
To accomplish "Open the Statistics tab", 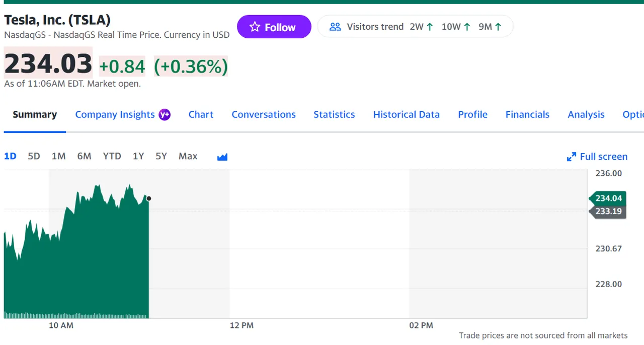I will coord(334,114).
